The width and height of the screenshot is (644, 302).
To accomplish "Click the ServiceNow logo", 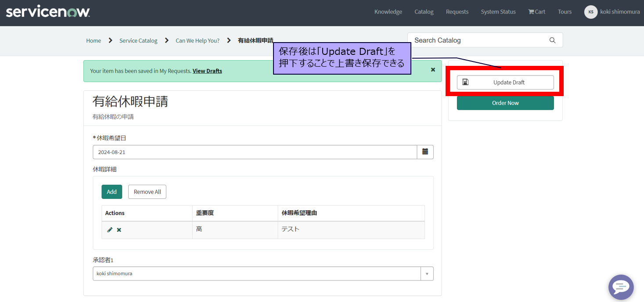I will [48, 12].
